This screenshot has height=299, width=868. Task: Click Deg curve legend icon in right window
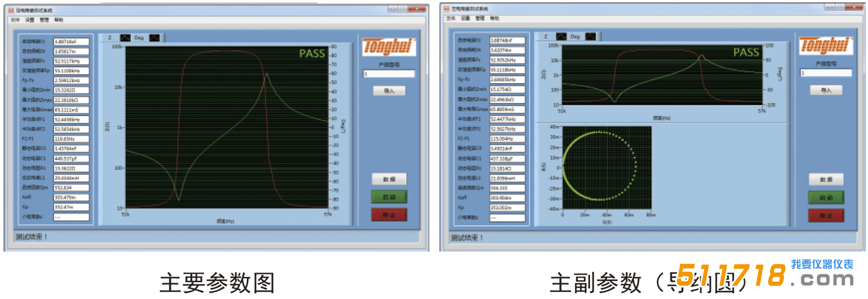(591, 37)
